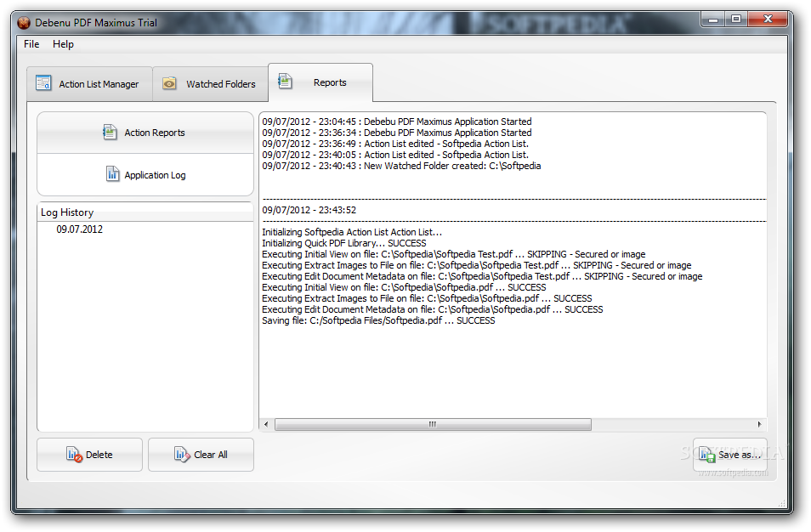Switch to the Action List Manager tab

(89, 84)
